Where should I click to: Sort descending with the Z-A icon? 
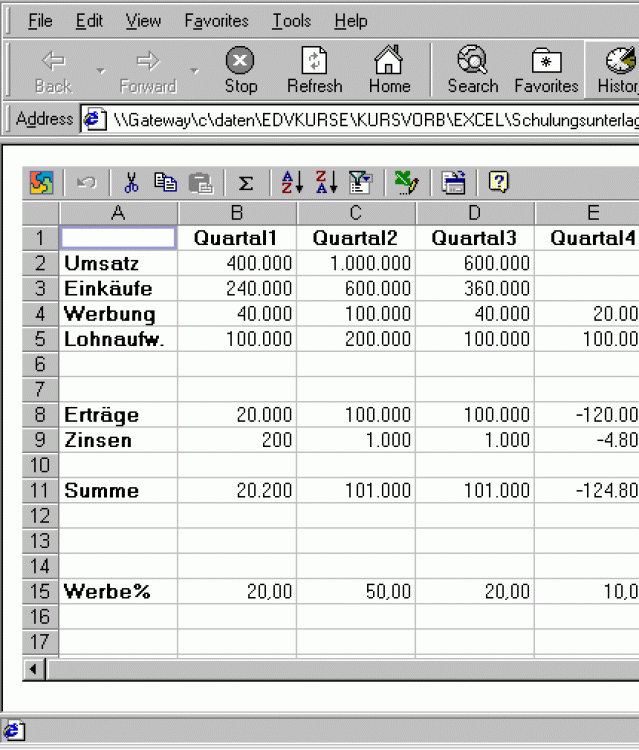click(326, 182)
